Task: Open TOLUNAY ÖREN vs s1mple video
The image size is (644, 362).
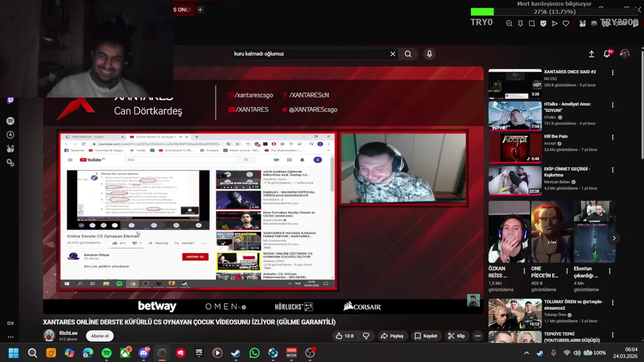Action: (x=515, y=314)
